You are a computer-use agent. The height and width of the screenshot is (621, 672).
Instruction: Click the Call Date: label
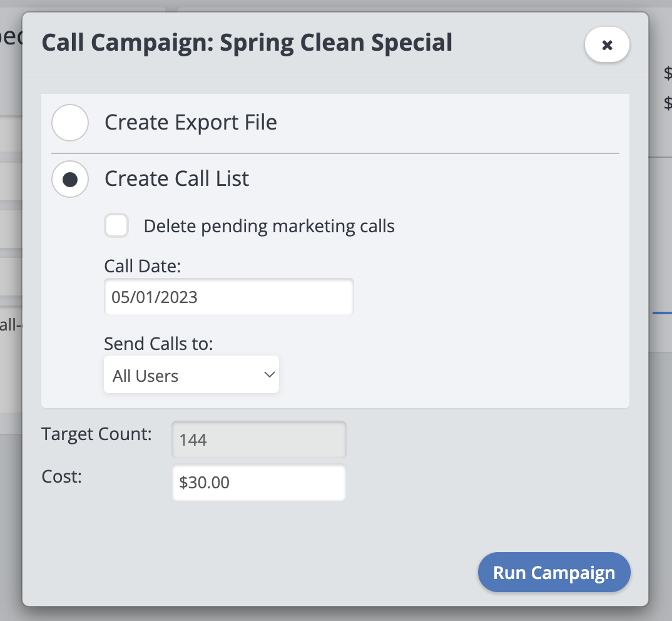click(143, 266)
